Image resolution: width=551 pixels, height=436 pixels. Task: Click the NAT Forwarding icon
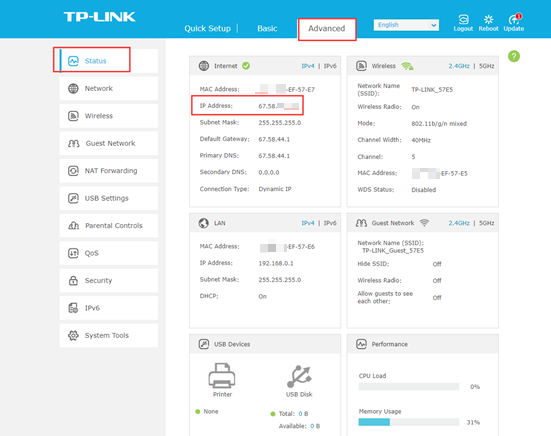[x=73, y=171]
